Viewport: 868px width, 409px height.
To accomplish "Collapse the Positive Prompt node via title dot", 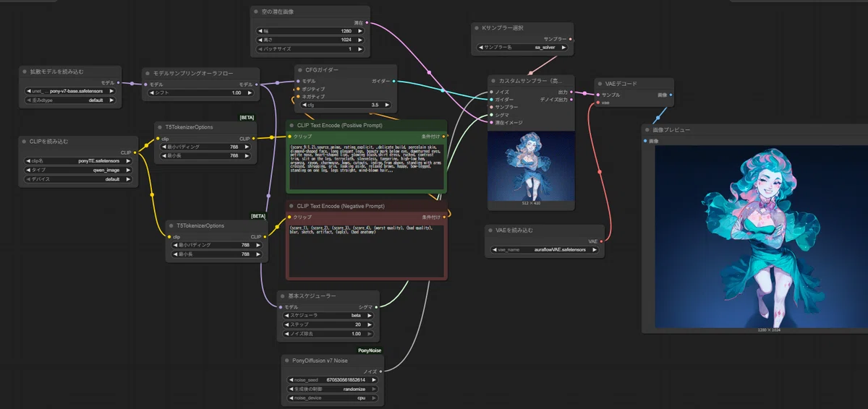I will (x=292, y=126).
